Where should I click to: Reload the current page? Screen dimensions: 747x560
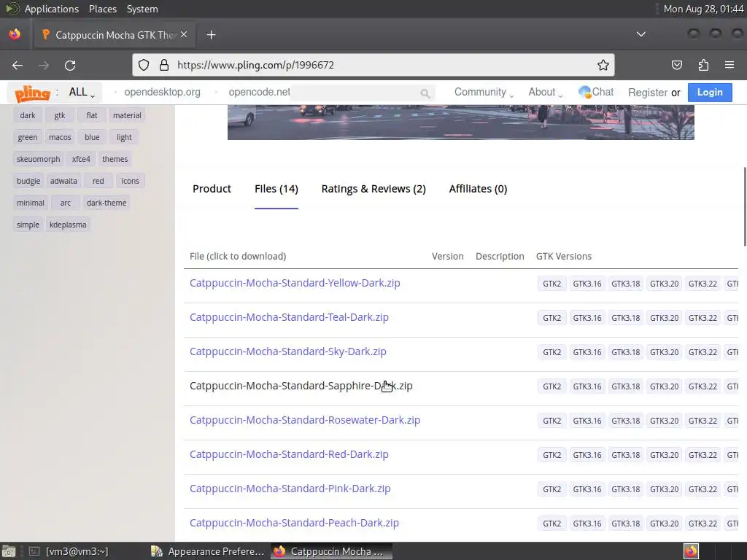click(x=70, y=65)
